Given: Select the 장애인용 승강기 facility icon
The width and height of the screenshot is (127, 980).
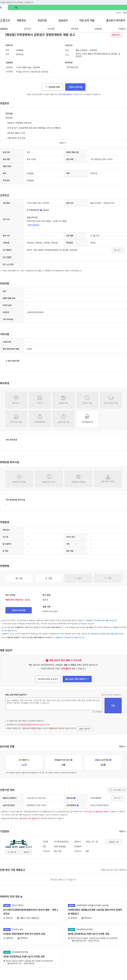Looking at the screenshot, I should point(49,479).
